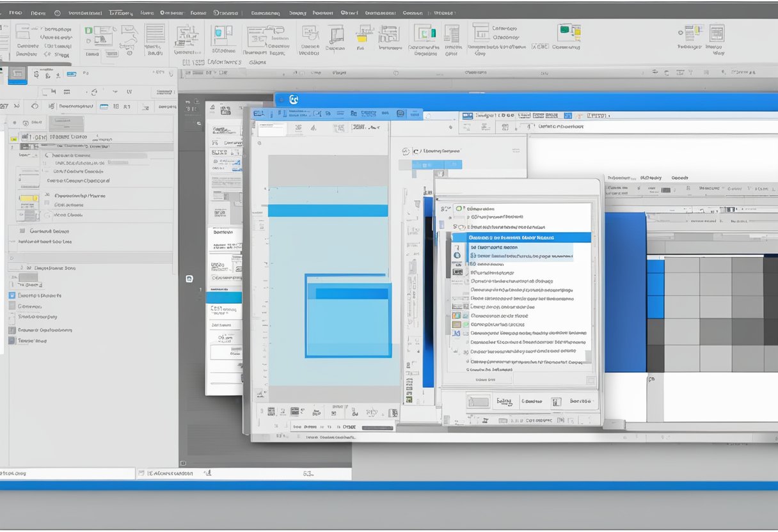
Task: Expand the highlighted gray row in left panel
Action: point(90,146)
